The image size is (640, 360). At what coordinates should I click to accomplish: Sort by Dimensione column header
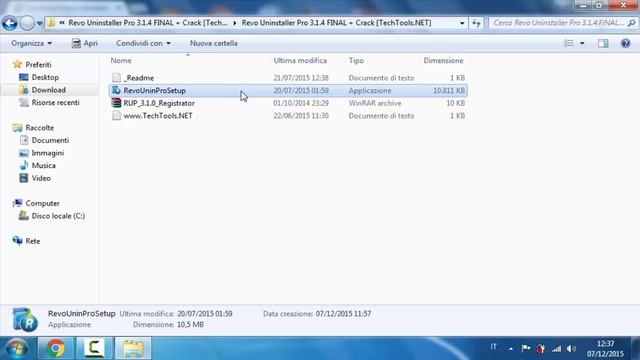tap(443, 60)
